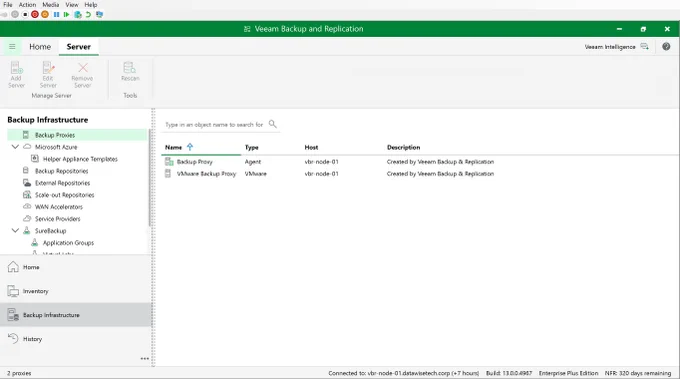Click the Rescan tool in the ribbon

(130, 72)
